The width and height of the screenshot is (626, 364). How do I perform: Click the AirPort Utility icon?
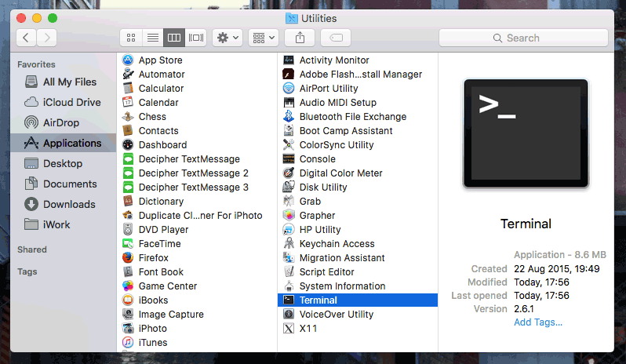288,88
